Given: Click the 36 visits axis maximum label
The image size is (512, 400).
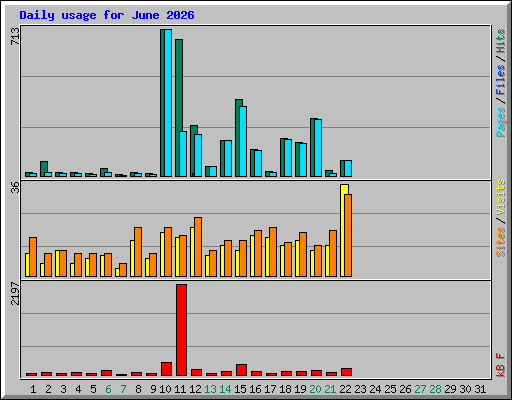Looking at the screenshot, I should [15, 187].
